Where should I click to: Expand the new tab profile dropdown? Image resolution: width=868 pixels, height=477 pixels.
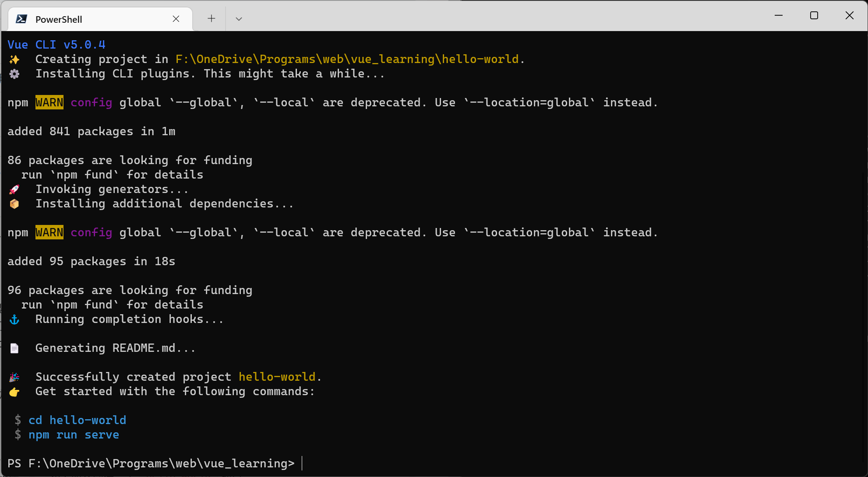pyautogui.click(x=239, y=19)
